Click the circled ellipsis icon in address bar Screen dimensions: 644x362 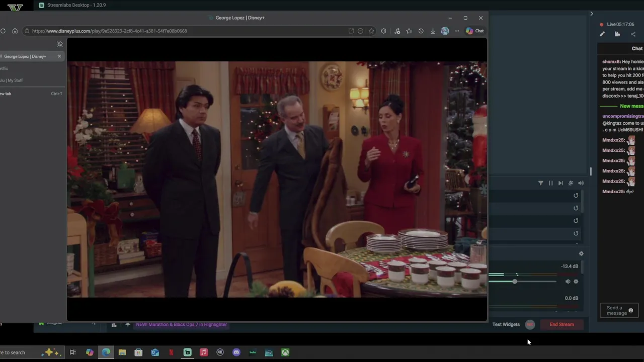click(360, 31)
